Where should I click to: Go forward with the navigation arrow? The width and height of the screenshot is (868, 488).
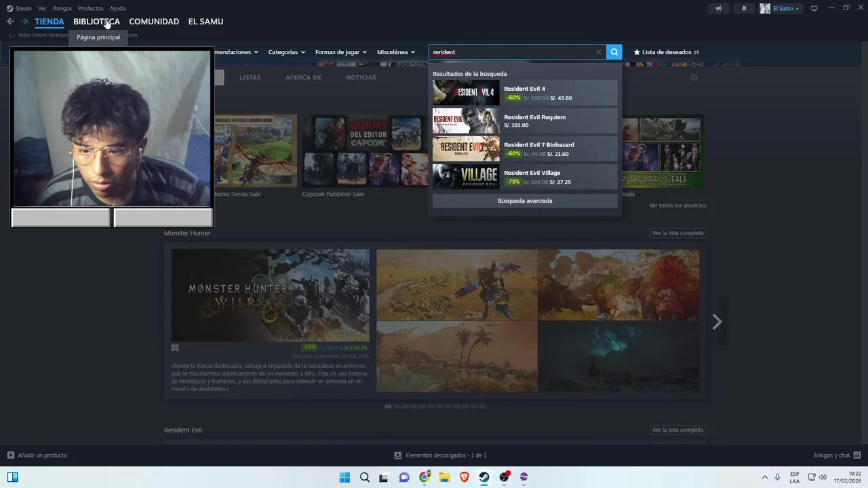[x=24, y=22]
